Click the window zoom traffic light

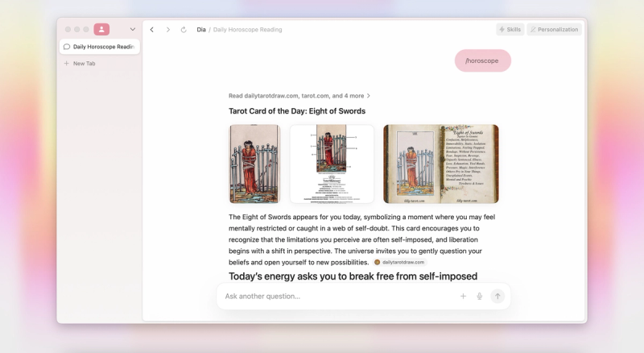(x=86, y=29)
